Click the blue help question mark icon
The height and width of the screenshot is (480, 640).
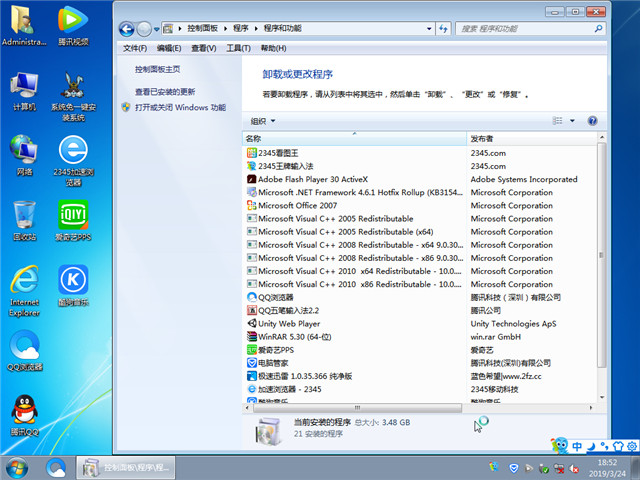(x=592, y=120)
